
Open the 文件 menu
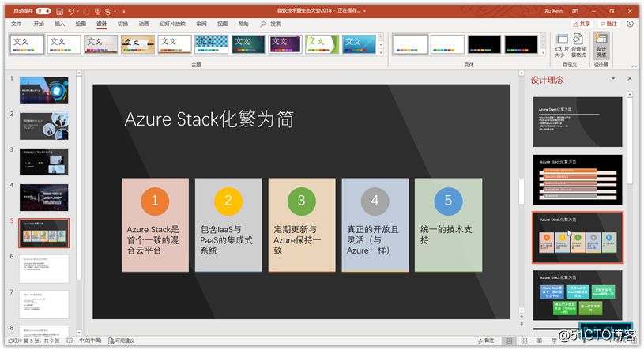[17, 24]
